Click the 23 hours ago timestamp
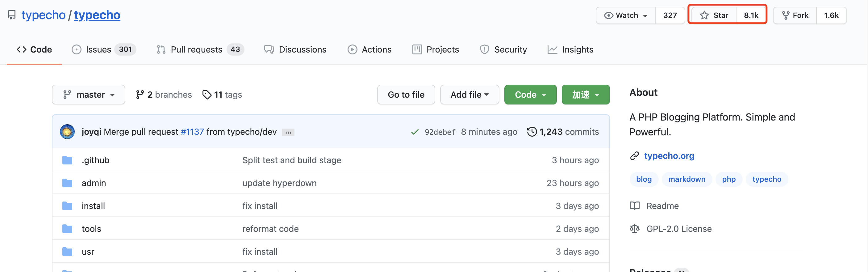The width and height of the screenshot is (868, 272). point(573,183)
